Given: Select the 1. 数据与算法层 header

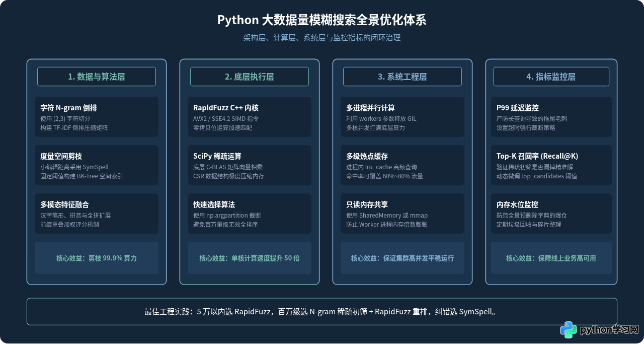Looking at the screenshot, I should [x=97, y=77].
